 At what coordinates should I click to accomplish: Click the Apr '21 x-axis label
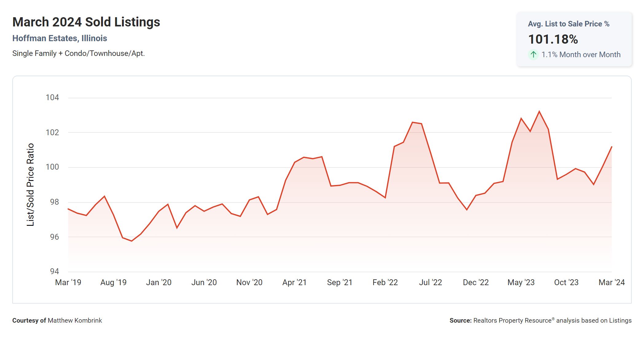[294, 282]
